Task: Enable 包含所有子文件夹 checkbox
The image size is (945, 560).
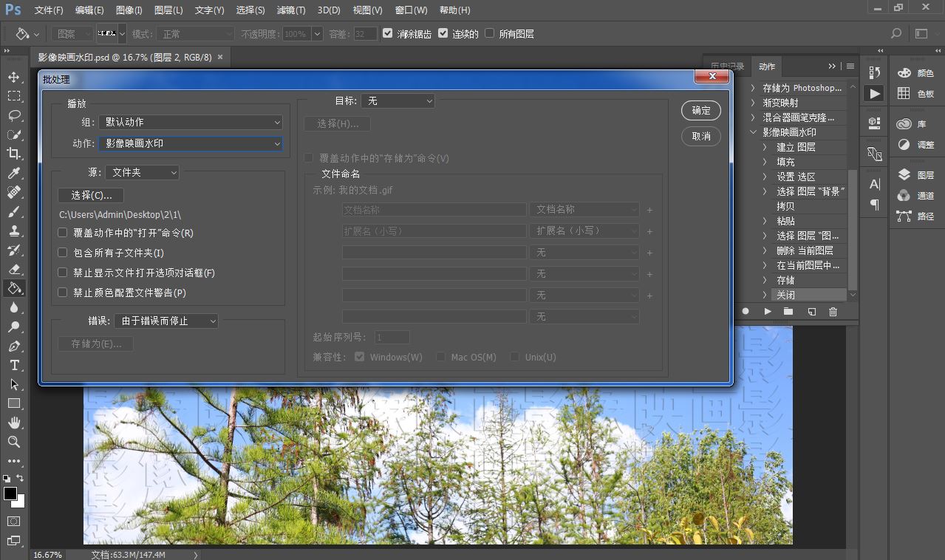Action: [x=63, y=253]
